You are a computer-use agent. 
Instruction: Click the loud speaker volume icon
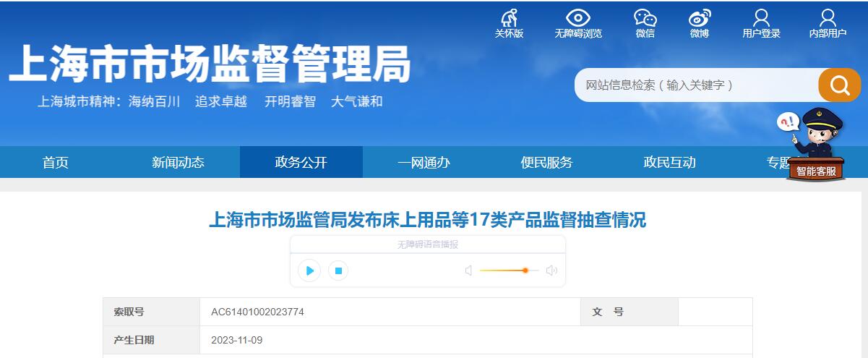[551, 270]
